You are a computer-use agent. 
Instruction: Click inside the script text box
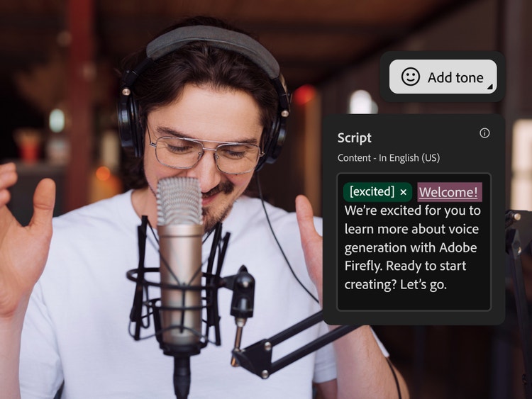pos(414,242)
